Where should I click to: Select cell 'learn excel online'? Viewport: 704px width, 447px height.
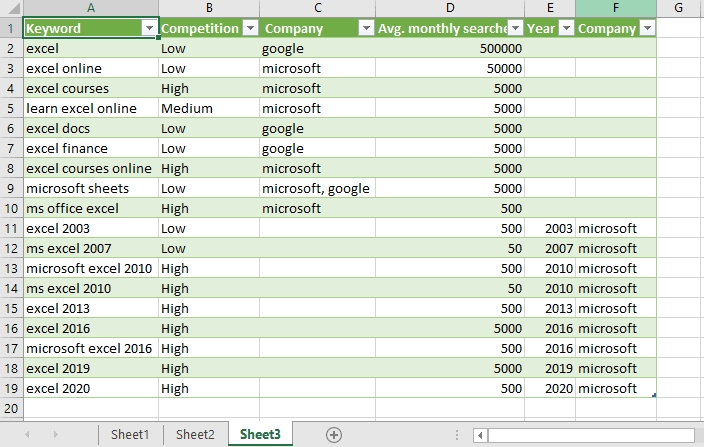coord(91,108)
